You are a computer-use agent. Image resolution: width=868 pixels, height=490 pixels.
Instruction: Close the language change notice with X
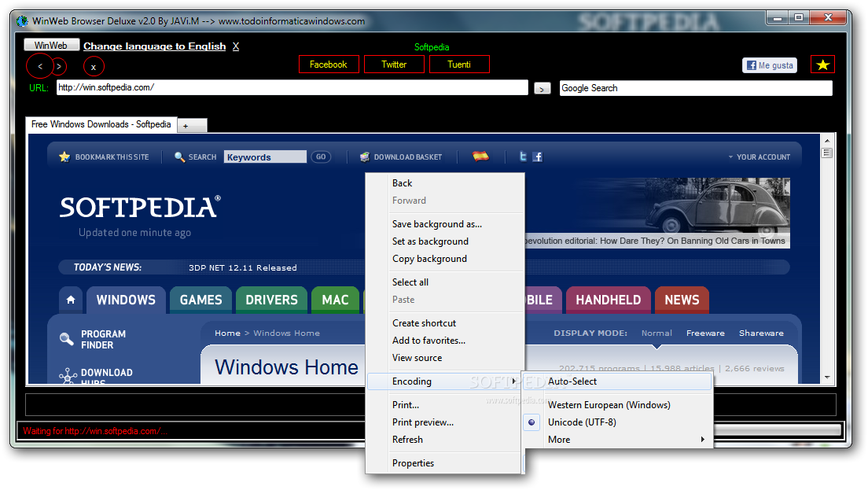tap(236, 46)
